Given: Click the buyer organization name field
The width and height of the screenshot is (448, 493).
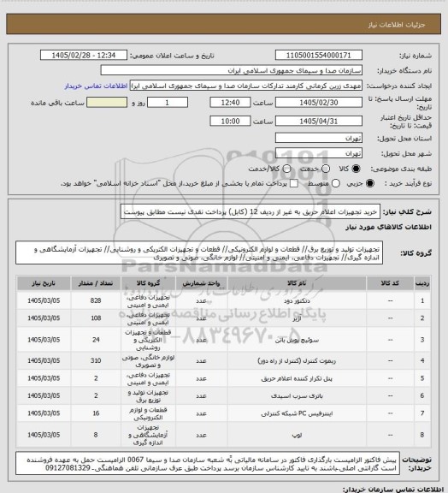Looking at the screenshot, I should click(x=231, y=70).
